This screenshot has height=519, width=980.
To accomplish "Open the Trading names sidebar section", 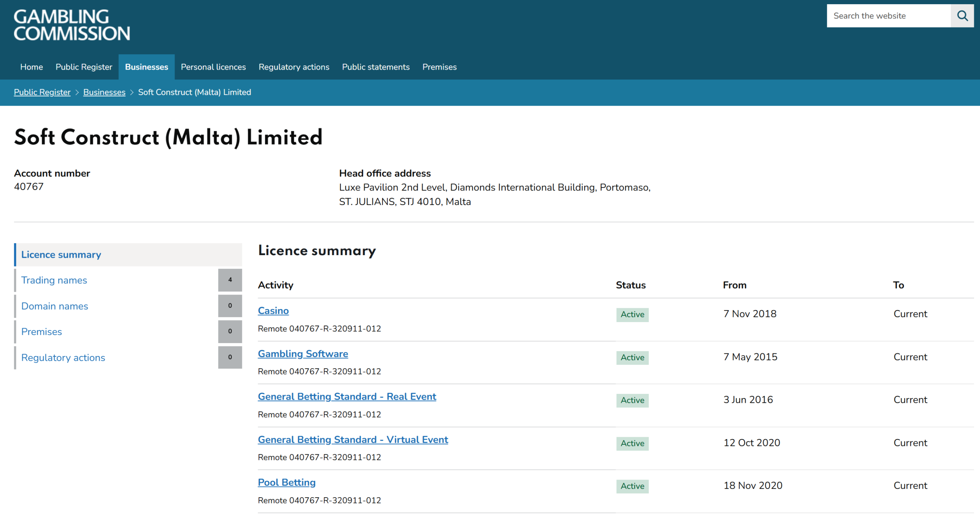I will coord(54,280).
